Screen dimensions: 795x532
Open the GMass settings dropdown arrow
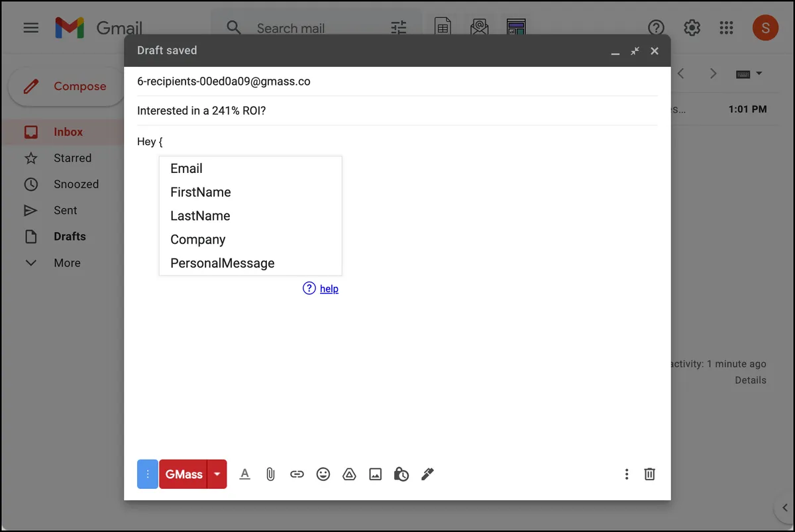coord(217,474)
